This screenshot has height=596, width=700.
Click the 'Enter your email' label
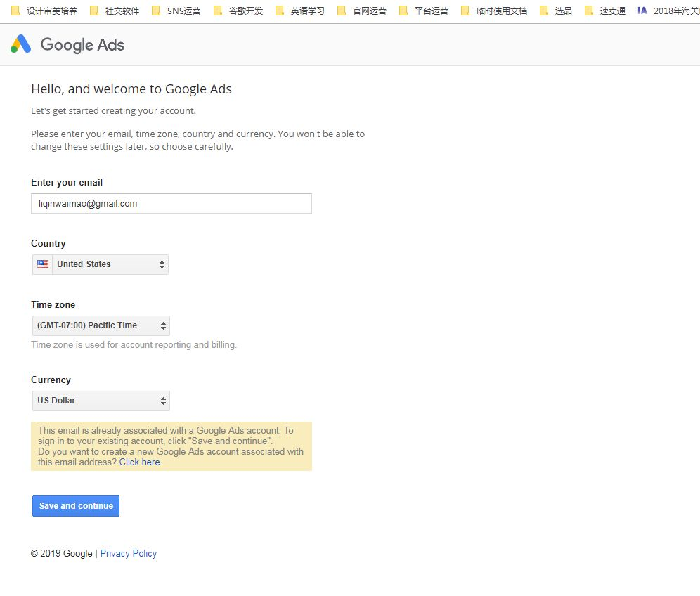pos(67,182)
